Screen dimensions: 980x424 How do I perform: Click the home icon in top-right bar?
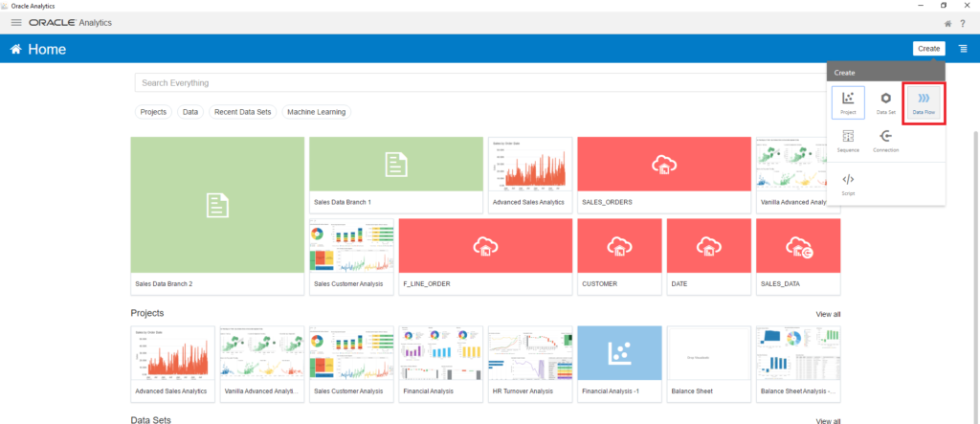click(947, 24)
